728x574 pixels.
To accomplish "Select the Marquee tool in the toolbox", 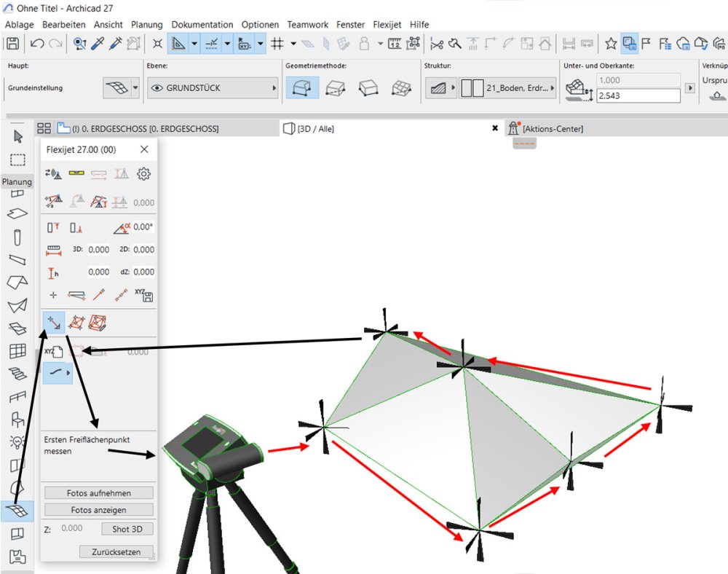I will coord(17,160).
